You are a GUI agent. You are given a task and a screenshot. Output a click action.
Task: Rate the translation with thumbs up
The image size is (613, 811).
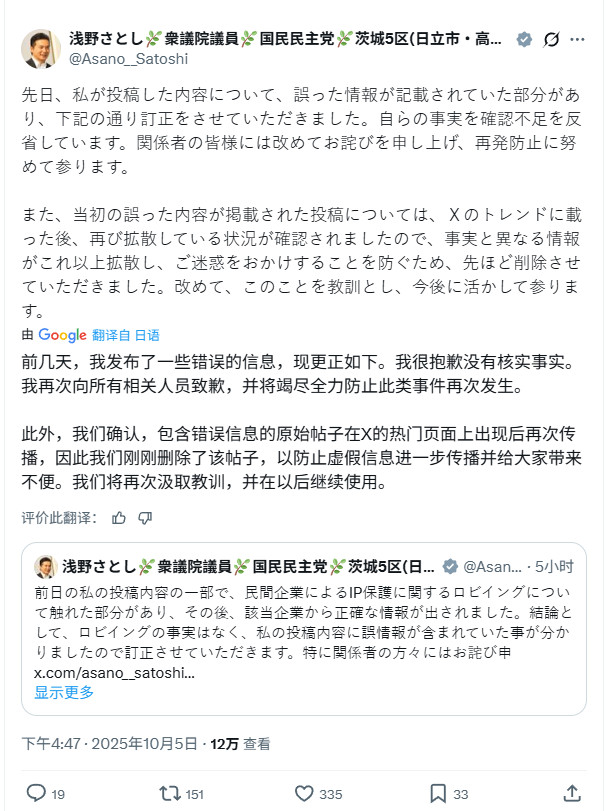click(117, 518)
